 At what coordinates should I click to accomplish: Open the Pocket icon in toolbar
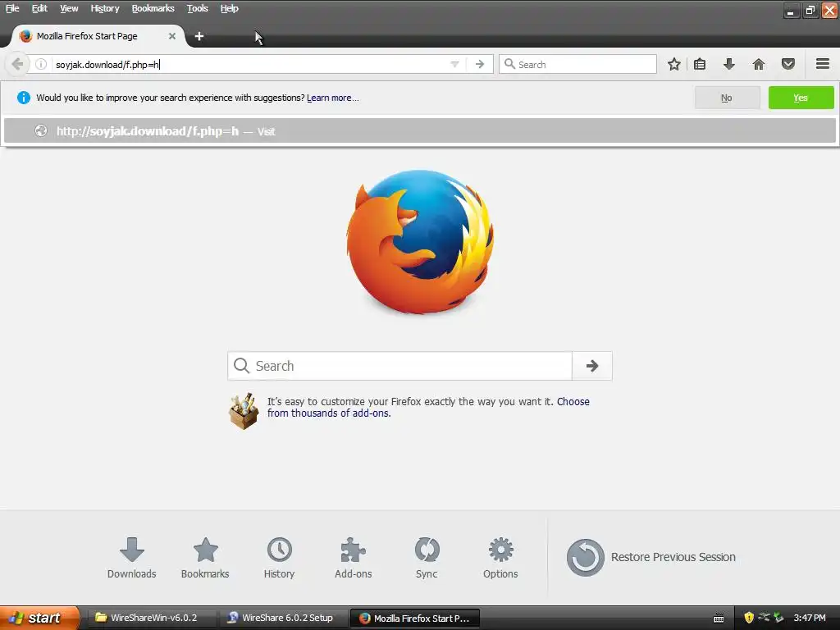pos(788,64)
